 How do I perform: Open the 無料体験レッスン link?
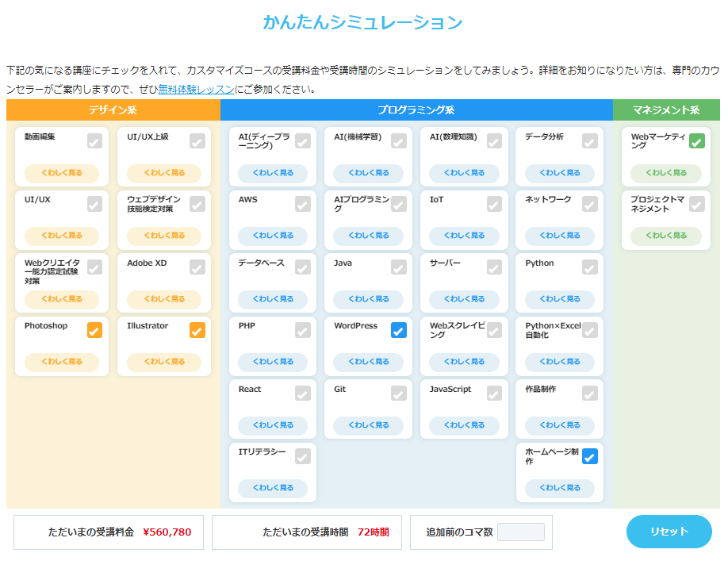[x=196, y=89]
